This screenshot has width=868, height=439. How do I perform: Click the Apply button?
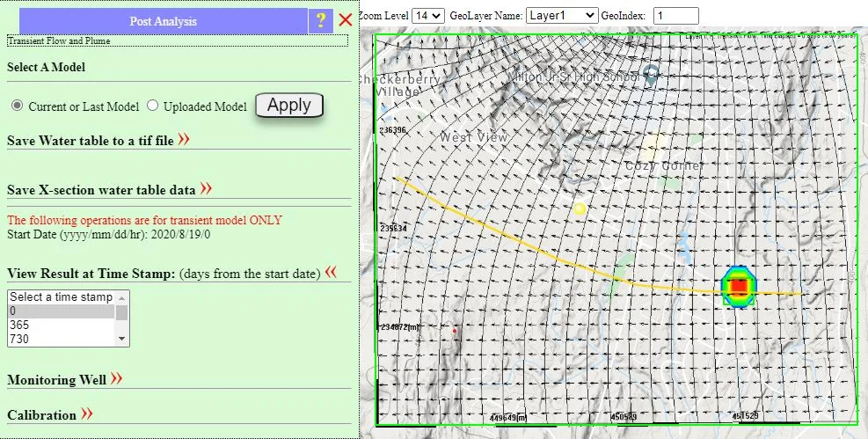click(x=289, y=106)
